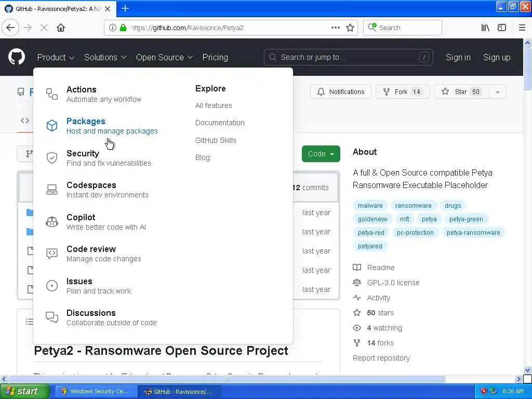The width and height of the screenshot is (532, 399).
Task: Expand the Open Source dropdown menu
Action: click(165, 57)
